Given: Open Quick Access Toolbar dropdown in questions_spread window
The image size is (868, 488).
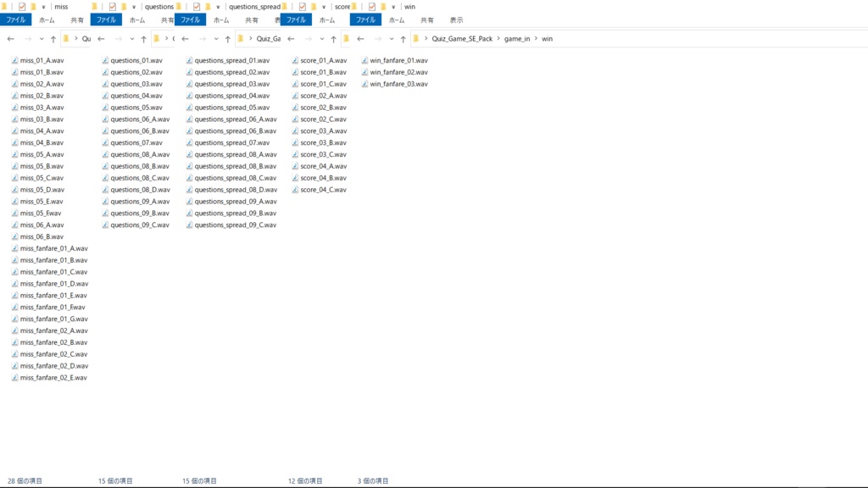Looking at the screenshot, I should (x=218, y=7).
